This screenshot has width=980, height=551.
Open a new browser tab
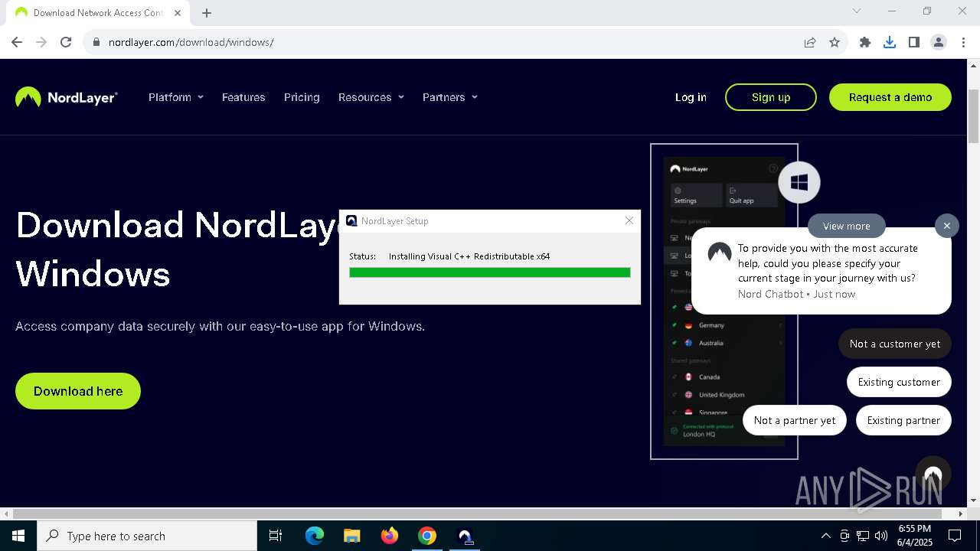(207, 12)
